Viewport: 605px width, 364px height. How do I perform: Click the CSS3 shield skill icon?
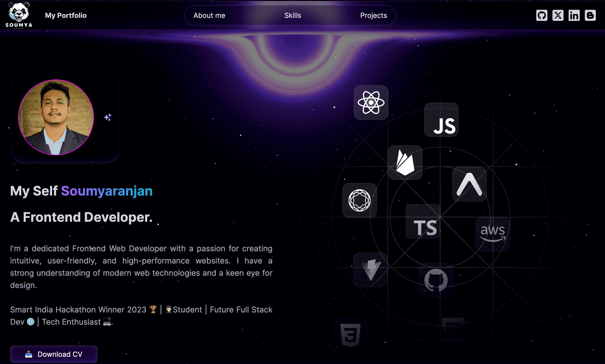click(350, 335)
